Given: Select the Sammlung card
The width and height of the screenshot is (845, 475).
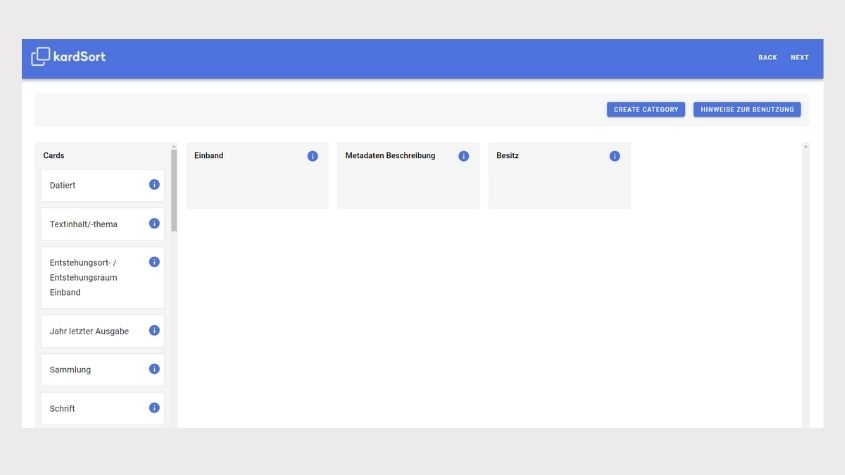Looking at the screenshot, I should click(102, 370).
